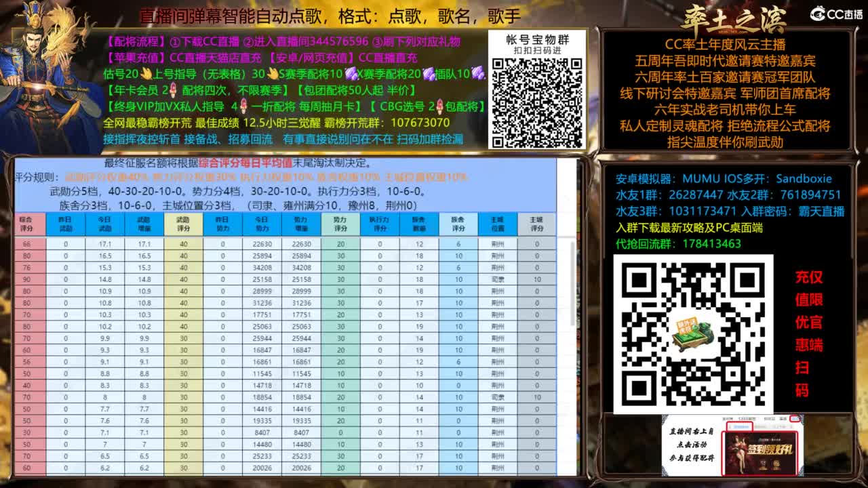Click the 司隶 cell in the 主城位置 column
This screenshot has height=488, width=868.
click(496, 279)
